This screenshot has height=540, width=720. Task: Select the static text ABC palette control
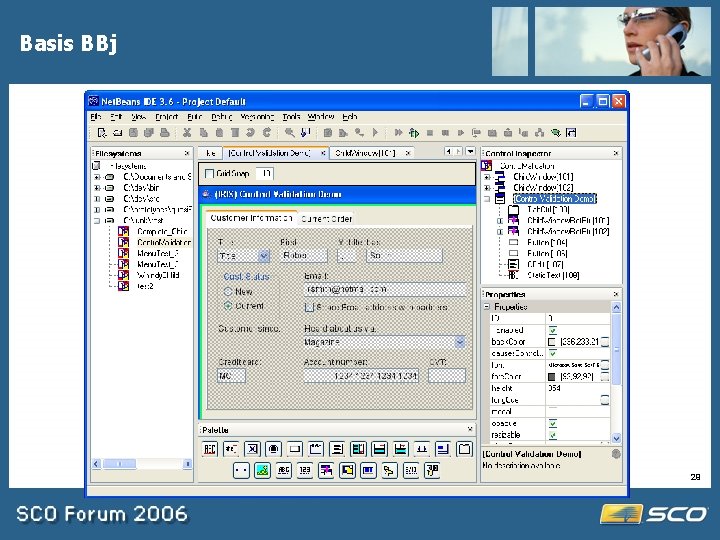[x=210, y=449]
